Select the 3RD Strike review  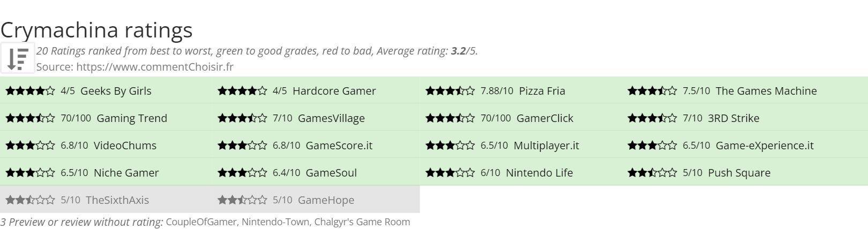point(734,118)
